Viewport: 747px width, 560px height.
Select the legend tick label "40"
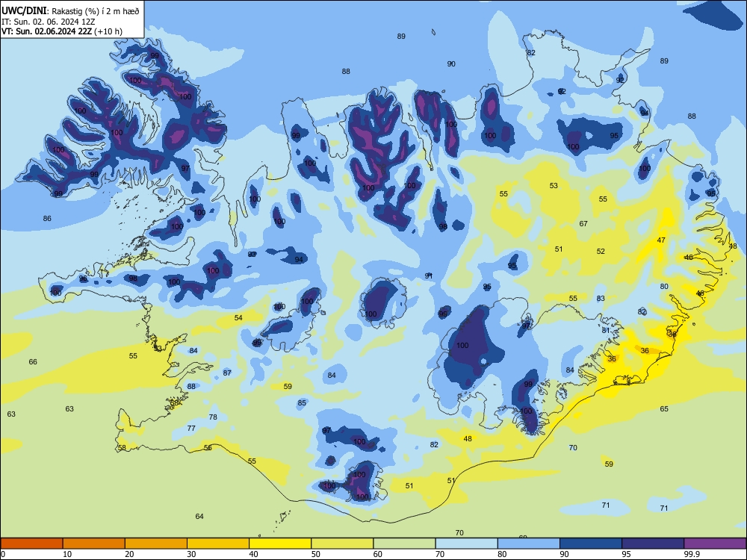pyautogui.click(x=253, y=554)
